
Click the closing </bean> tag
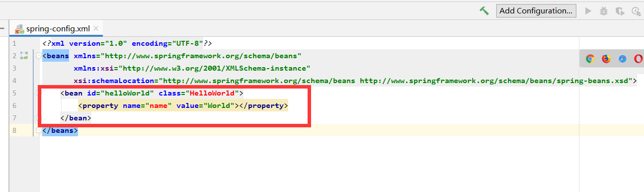76,118
